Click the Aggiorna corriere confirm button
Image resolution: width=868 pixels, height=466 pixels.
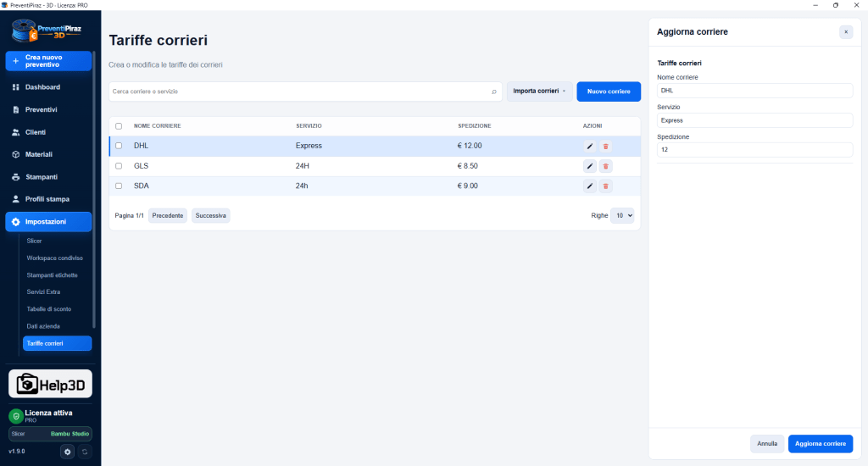click(x=821, y=444)
